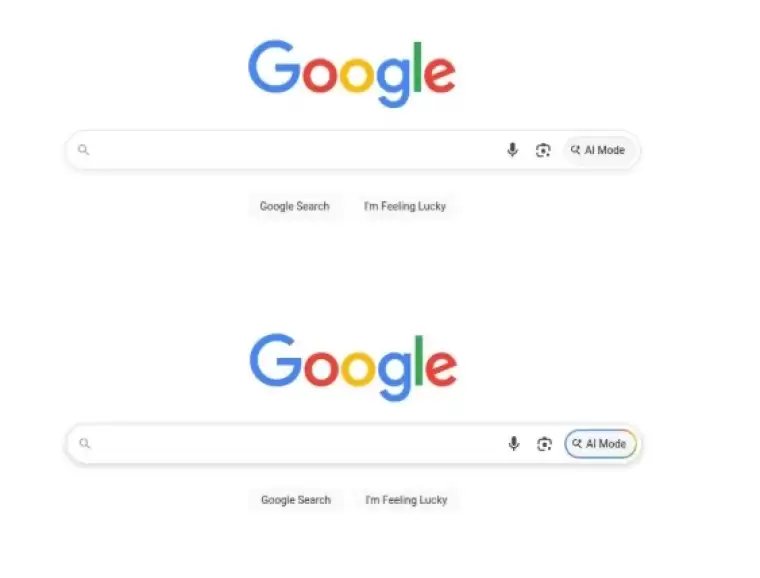Open AI Mode from the upper search bar
The width and height of the screenshot is (760, 578).
[599, 150]
